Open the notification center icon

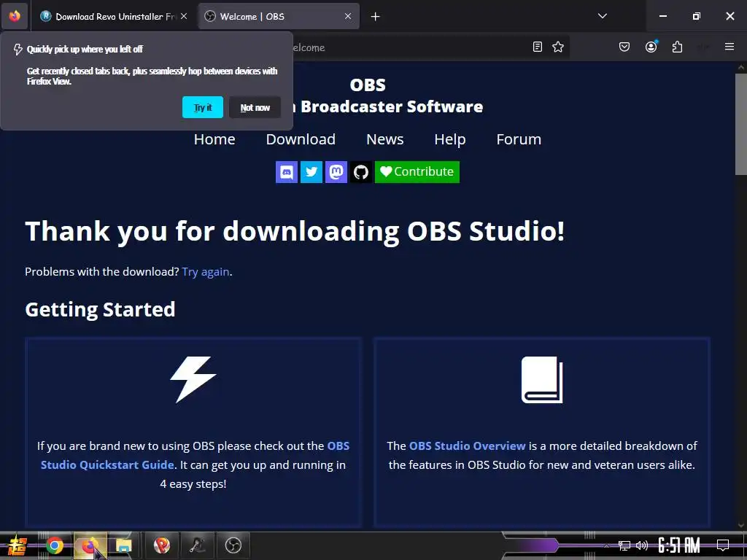pyautogui.click(x=723, y=545)
